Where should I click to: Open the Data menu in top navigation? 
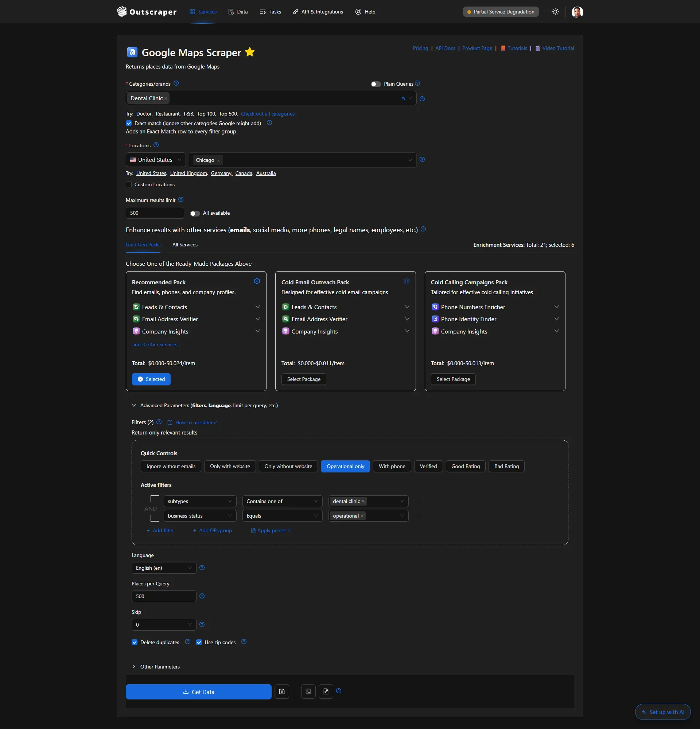pos(238,12)
